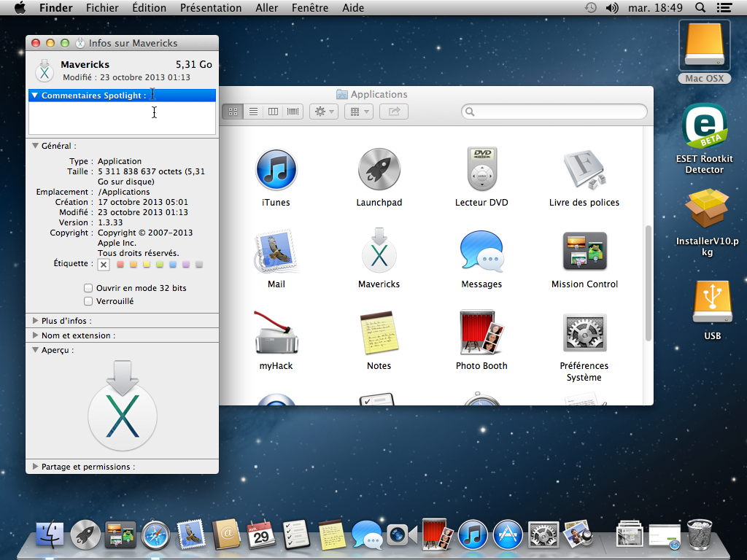Expand Partage et permissions section
This screenshot has height=560, width=747.
[x=35, y=467]
